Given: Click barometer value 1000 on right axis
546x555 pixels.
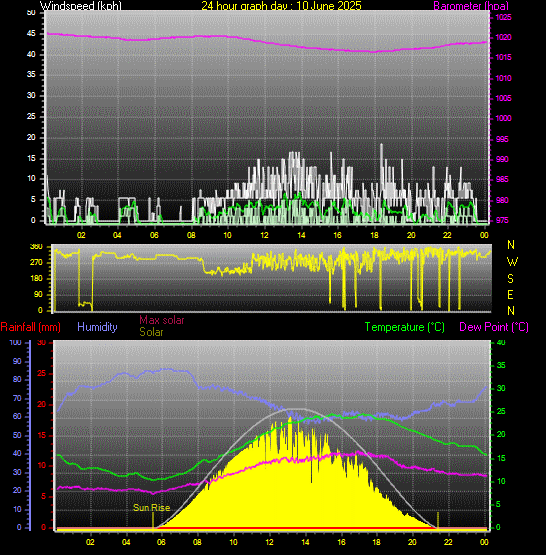Looking at the screenshot, I should click(x=503, y=118).
